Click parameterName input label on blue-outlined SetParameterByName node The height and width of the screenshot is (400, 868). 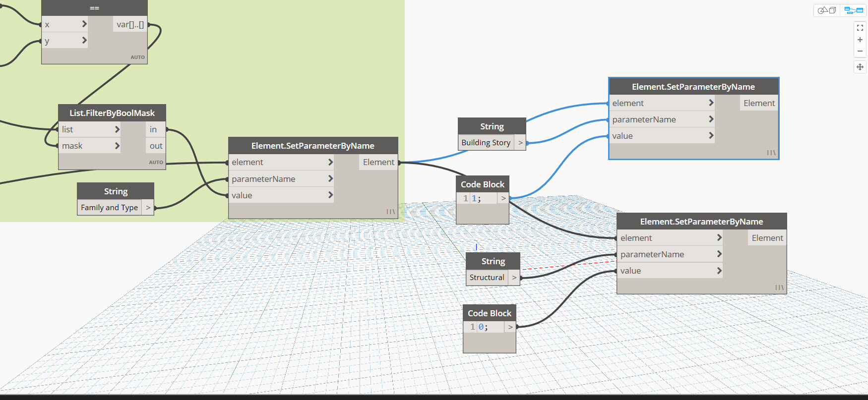[x=644, y=119]
